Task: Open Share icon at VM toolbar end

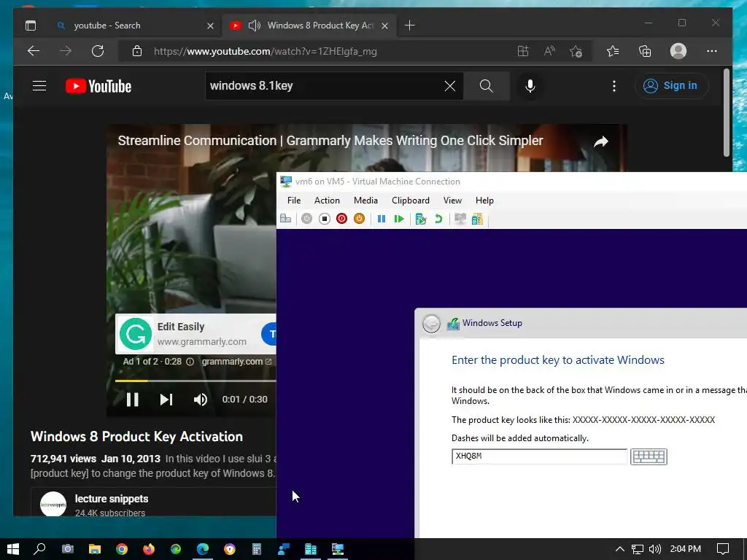Action: pos(477,219)
